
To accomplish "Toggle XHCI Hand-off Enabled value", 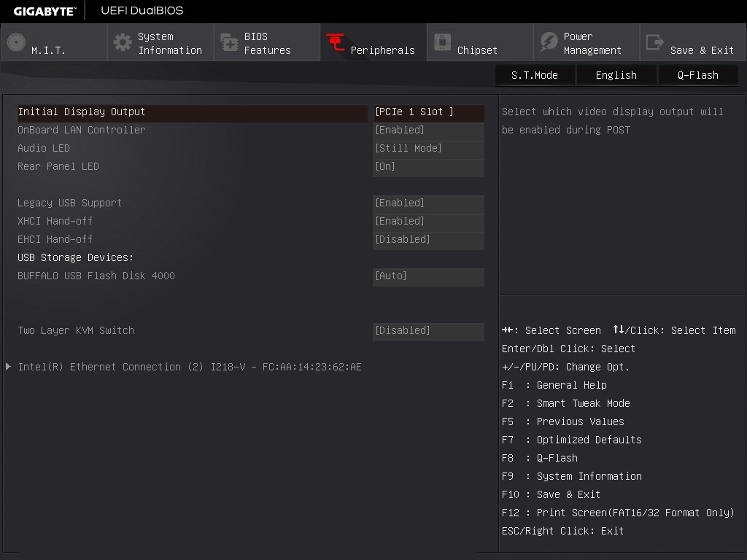I will tap(429, 222).
